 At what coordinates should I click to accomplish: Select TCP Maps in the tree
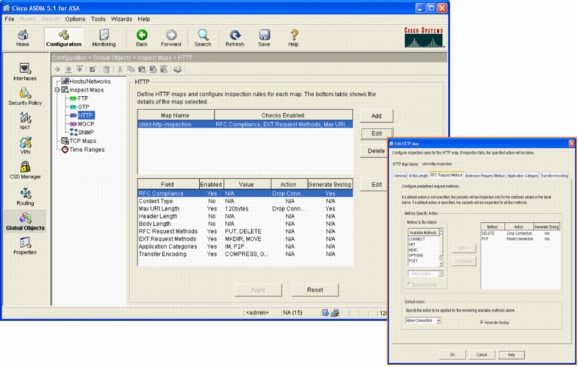pos(79,141)
